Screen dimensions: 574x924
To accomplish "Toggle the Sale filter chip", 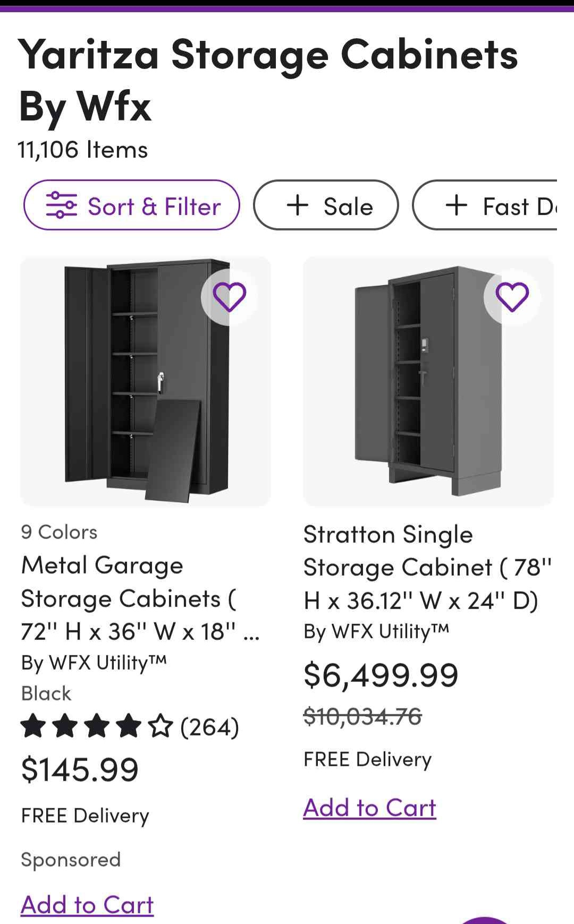I will 326,205.
